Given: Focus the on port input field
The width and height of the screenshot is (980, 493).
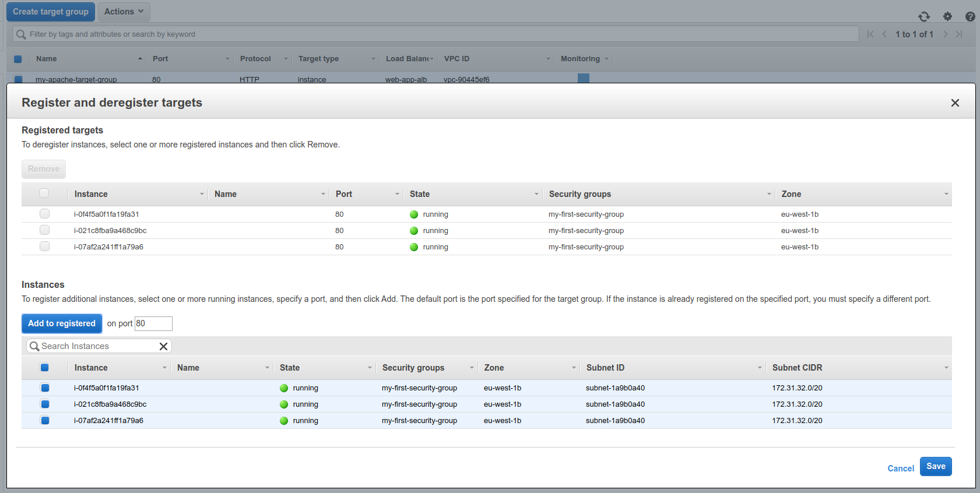Looking at the screenshot, I should point(153,323).
